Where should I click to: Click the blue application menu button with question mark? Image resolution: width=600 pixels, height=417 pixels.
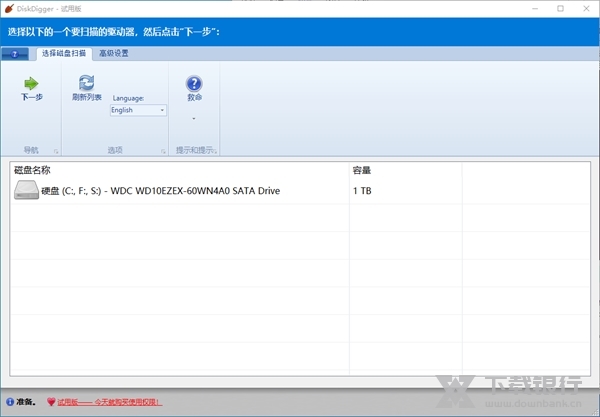pos(15,54)
